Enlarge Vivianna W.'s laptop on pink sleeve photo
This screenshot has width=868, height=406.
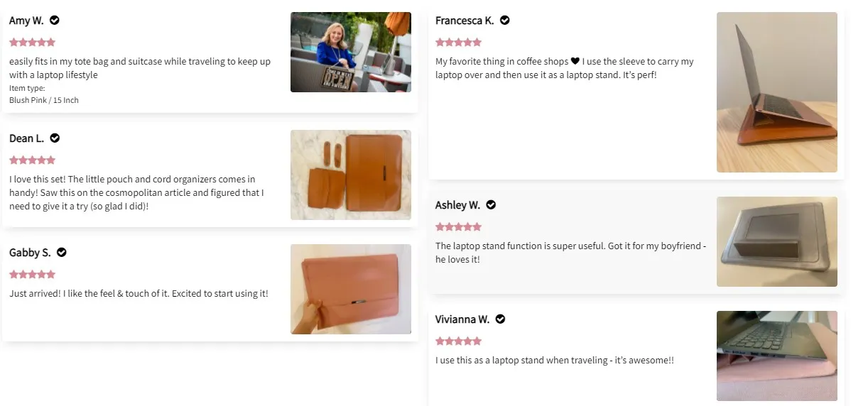coord(776,356)
